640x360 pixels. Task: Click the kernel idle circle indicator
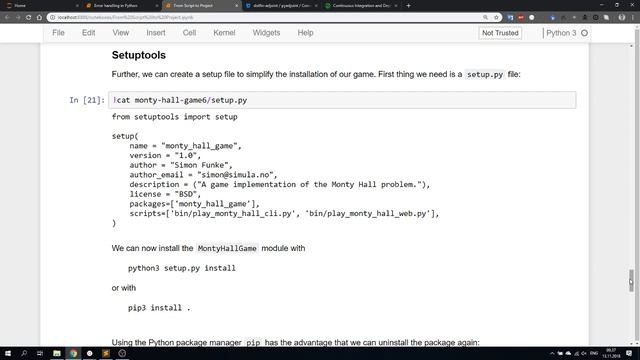pos(584,33)
